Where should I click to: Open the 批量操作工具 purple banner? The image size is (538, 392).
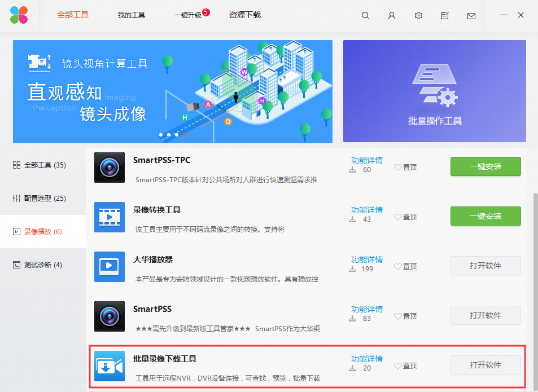[x=434, y=91]
